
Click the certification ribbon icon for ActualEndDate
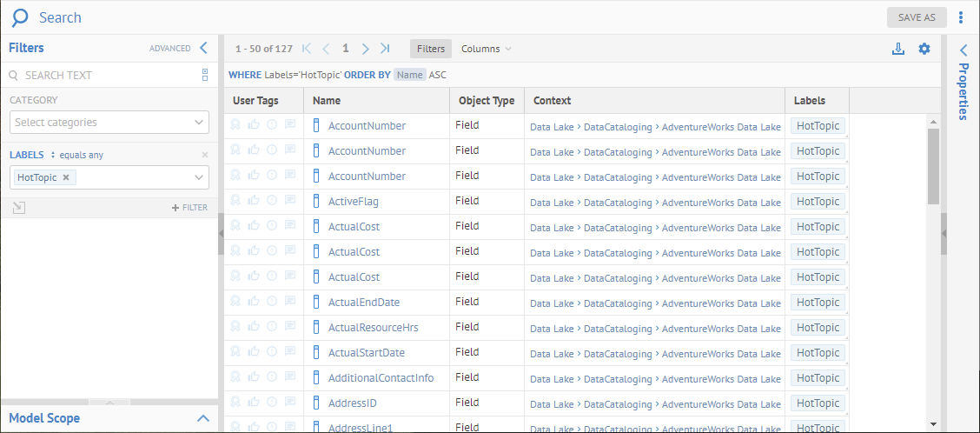(235, 302)
